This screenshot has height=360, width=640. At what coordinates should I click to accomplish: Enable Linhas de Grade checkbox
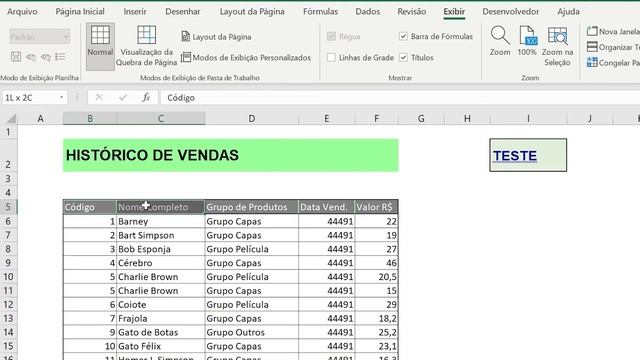pyautogui.click(x=331, y=58)
